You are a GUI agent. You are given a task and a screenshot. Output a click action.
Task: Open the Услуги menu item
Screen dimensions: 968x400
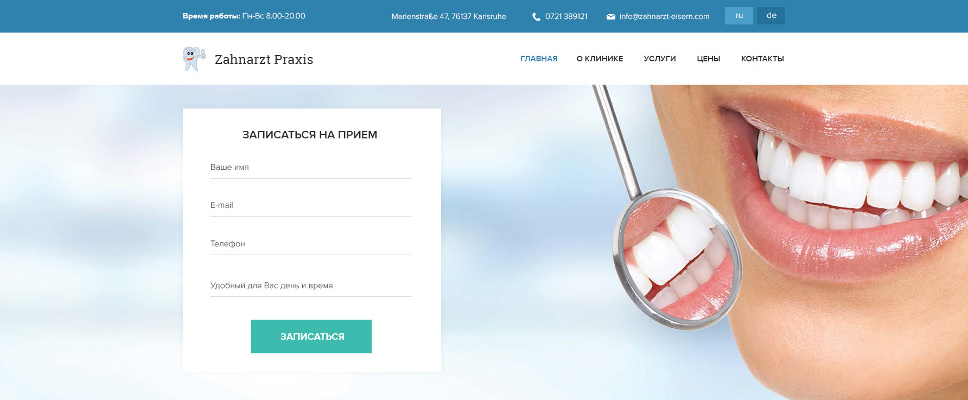(x=659, y=59)
